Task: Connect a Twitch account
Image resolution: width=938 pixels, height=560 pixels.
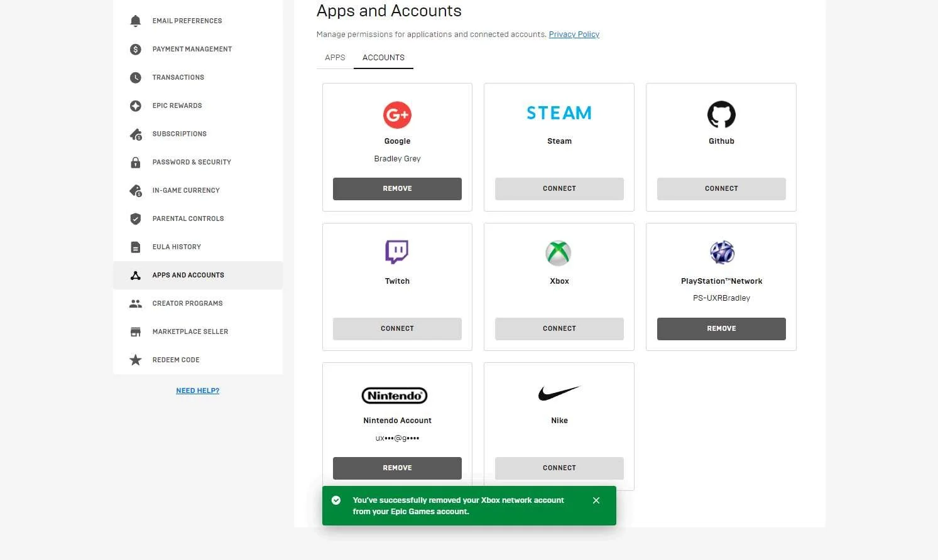Action: tap(397, 329)
